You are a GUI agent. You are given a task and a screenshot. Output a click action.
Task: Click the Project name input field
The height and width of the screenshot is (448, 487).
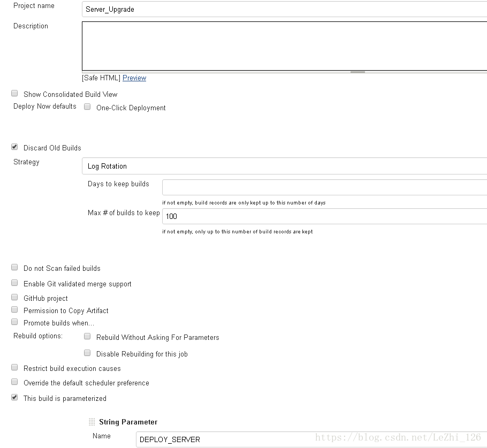coord(284,9)
